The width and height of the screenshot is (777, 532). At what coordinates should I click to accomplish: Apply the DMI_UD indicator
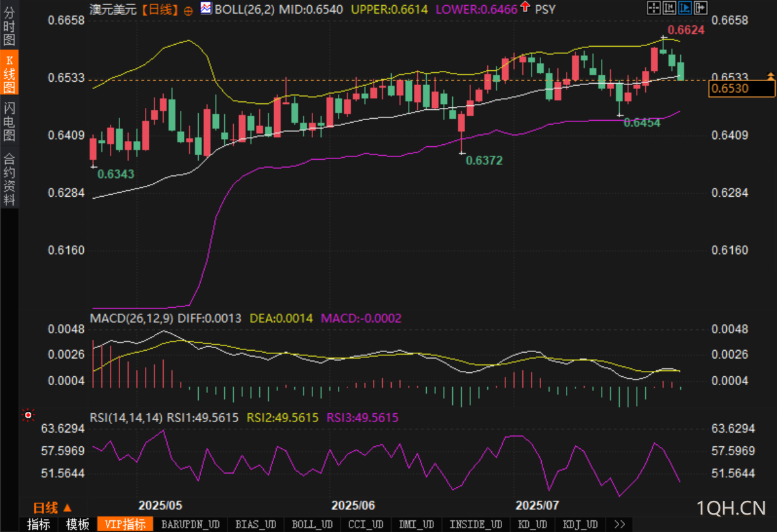[416, 524]
